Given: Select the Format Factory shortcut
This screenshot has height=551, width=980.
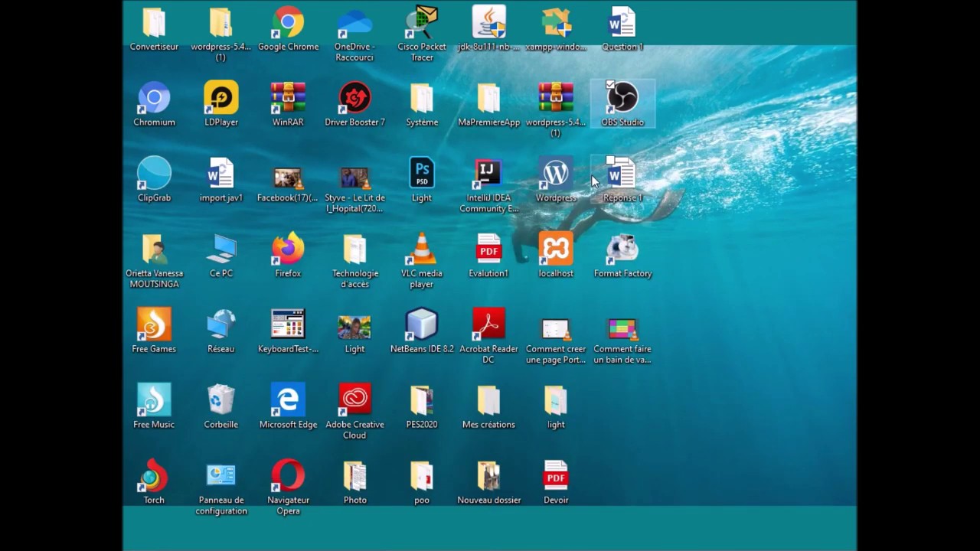Looking at the screenshot, I should (x=622, y=249).
